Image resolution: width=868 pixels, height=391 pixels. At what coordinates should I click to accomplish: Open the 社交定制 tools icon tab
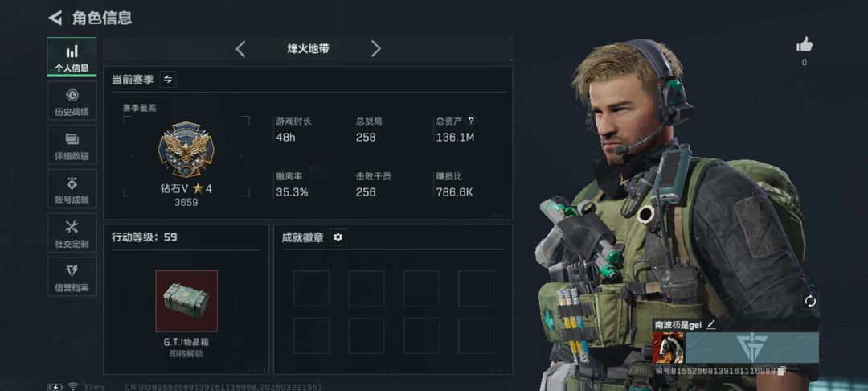click(72, 233)
